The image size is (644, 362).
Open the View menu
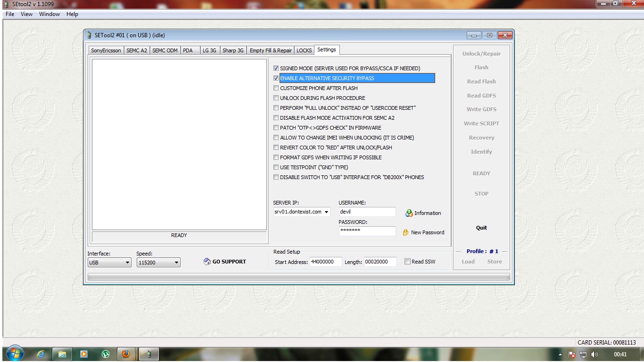click(26, 14)
